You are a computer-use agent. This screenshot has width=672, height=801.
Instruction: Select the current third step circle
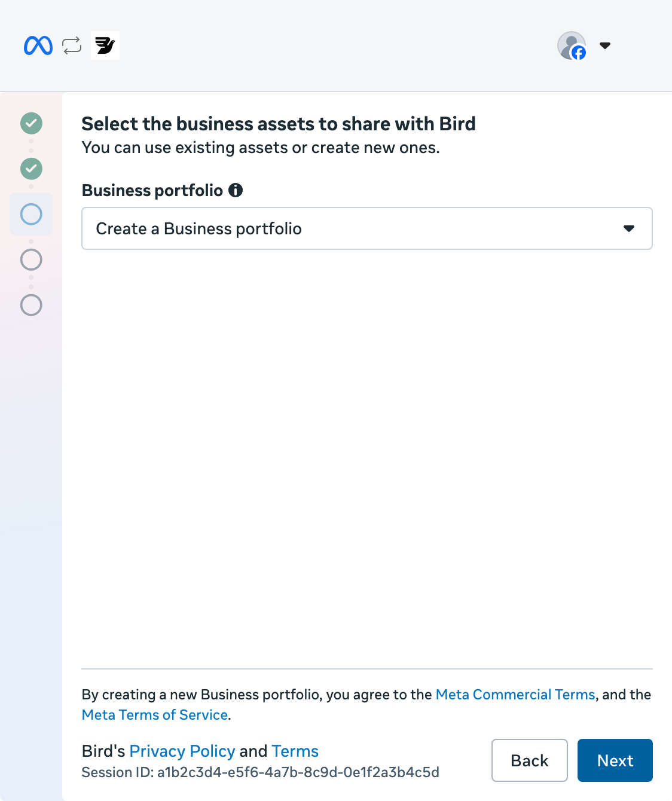[31, 214]
